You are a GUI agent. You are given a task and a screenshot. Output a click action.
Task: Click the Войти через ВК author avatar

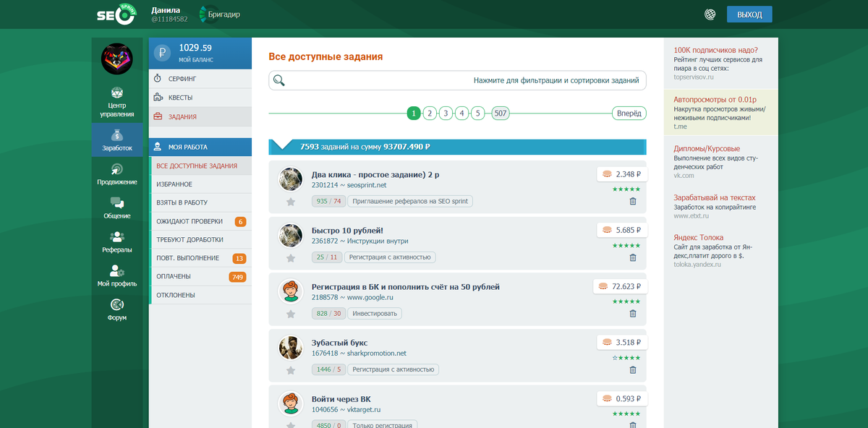(291, 403)
